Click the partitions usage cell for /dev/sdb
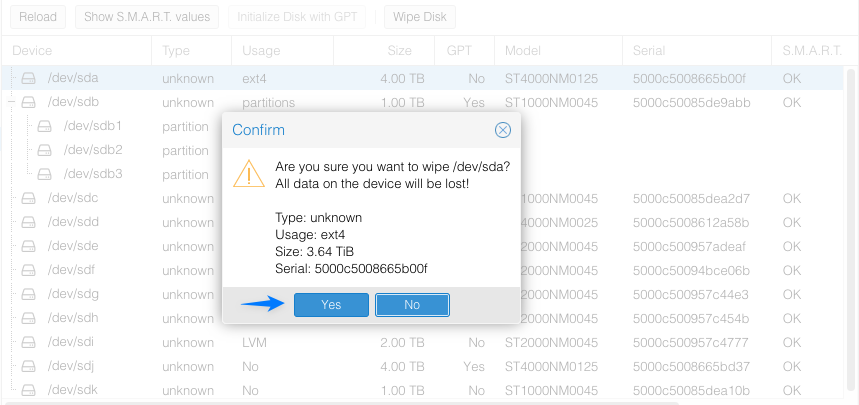The image size is (859, 405). tap(268, 102)
